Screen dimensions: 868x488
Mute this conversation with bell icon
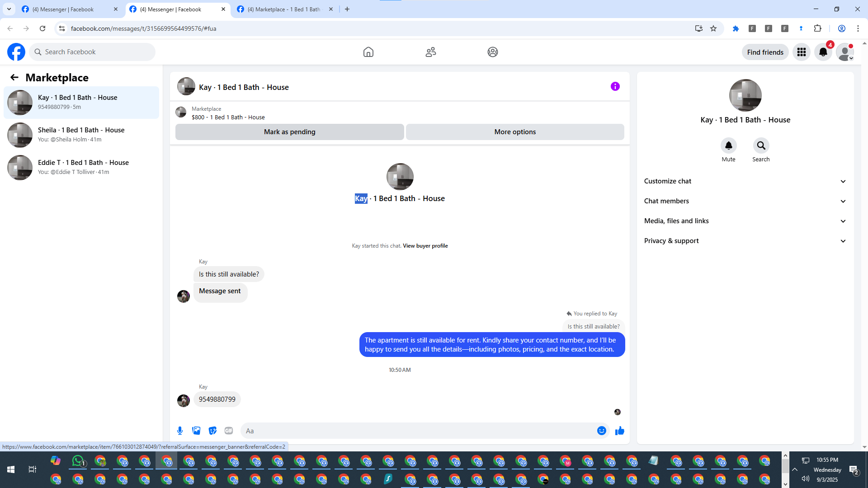pos(729,145)
